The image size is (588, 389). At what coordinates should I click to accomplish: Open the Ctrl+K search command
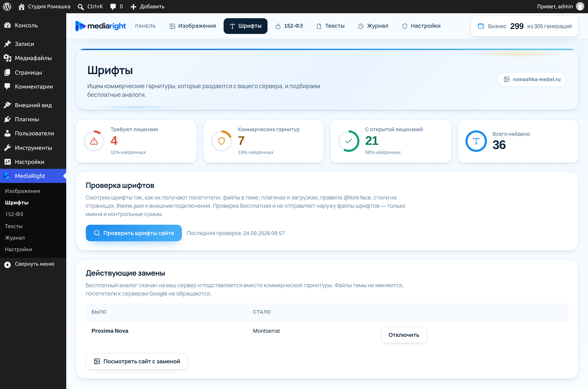tap(90, 6)
